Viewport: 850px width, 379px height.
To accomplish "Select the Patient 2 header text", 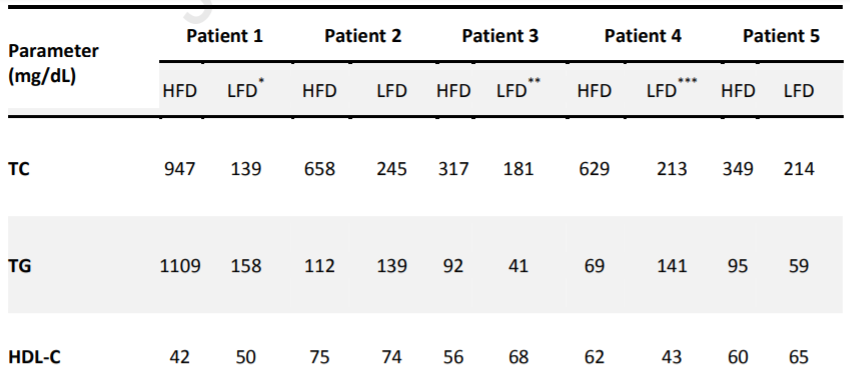I will click(363, 36).
